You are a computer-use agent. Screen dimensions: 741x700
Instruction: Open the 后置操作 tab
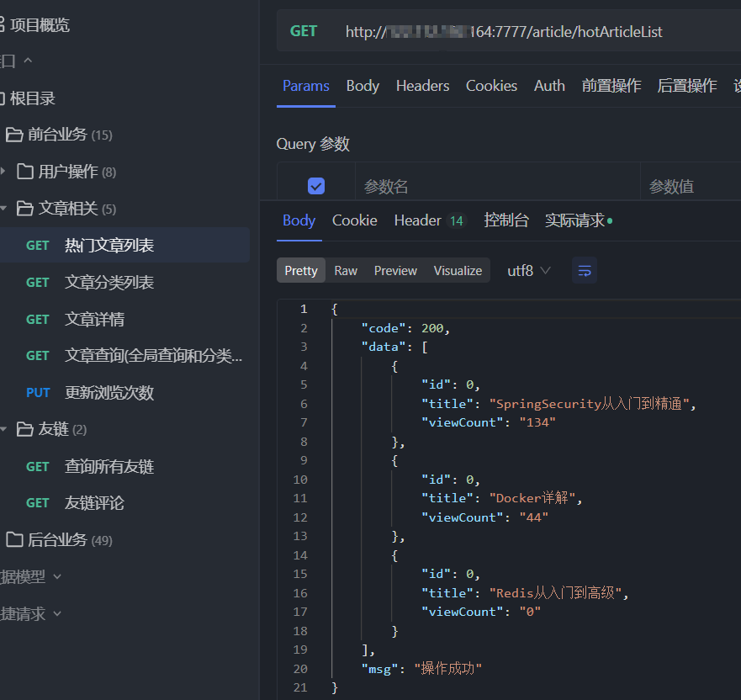686,86
